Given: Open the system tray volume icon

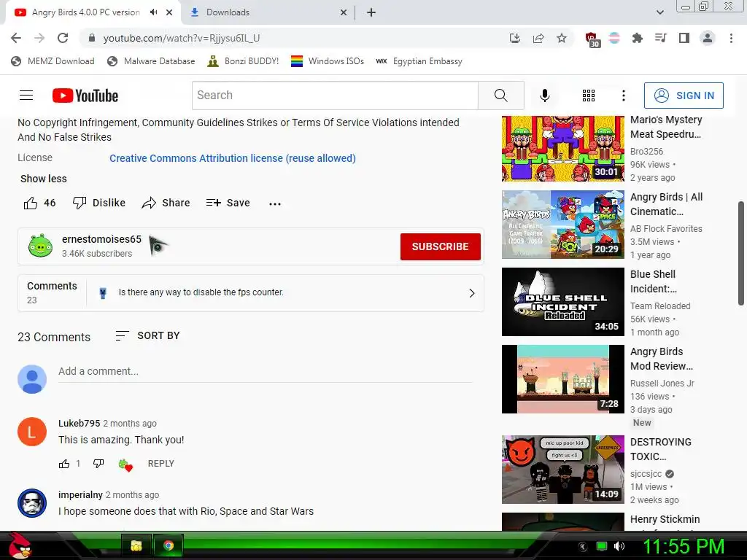Looking at the screenshot, I should point(619,546).
